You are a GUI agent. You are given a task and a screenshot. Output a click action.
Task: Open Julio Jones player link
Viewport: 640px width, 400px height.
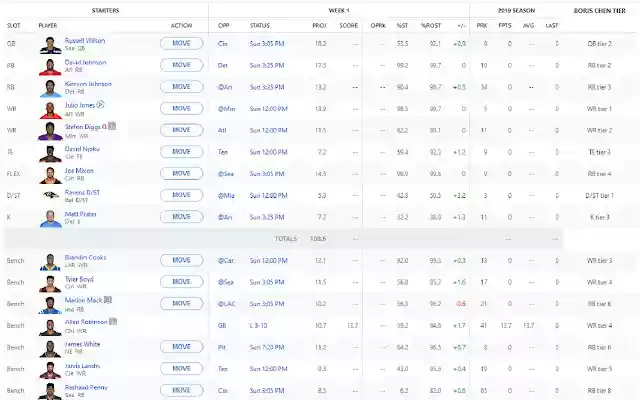click(80, 105)
